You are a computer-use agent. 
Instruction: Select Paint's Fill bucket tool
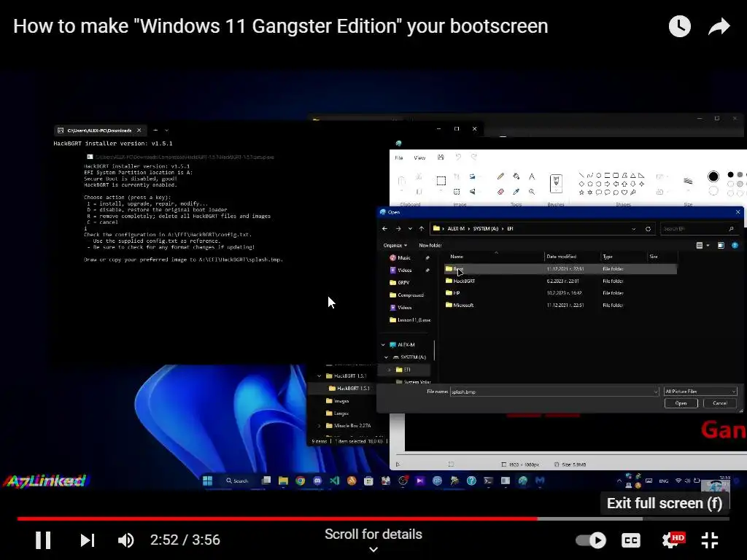(516, 176)
